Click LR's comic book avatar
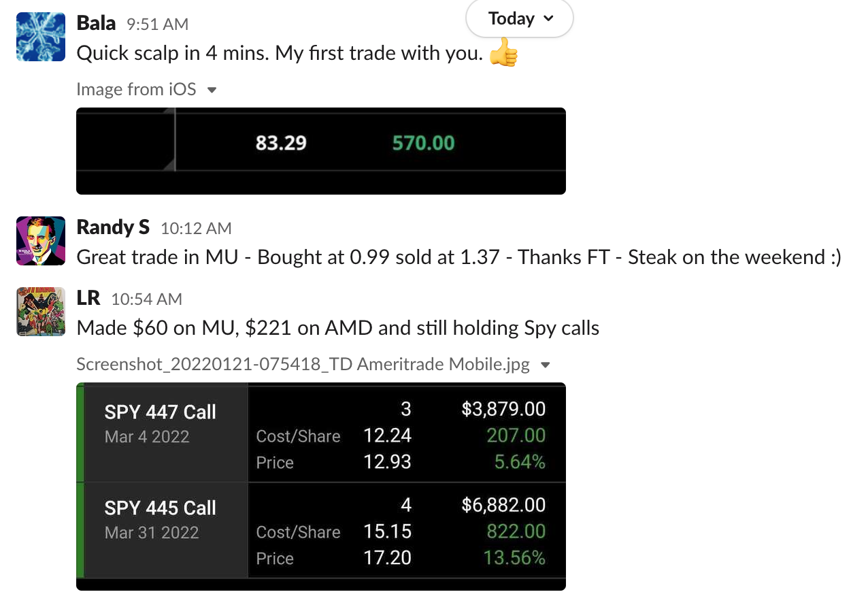This screenshot has width=868, height=607. coord(41,312)
